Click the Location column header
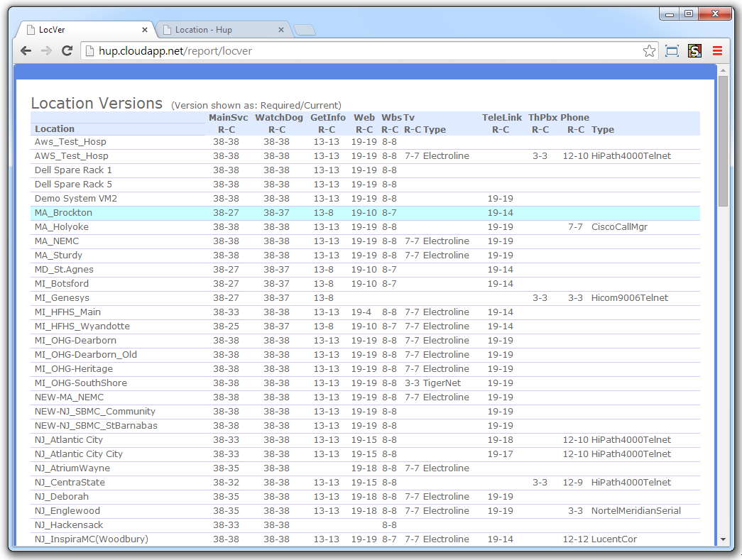 pyautogui.click(x=55, y=129)
